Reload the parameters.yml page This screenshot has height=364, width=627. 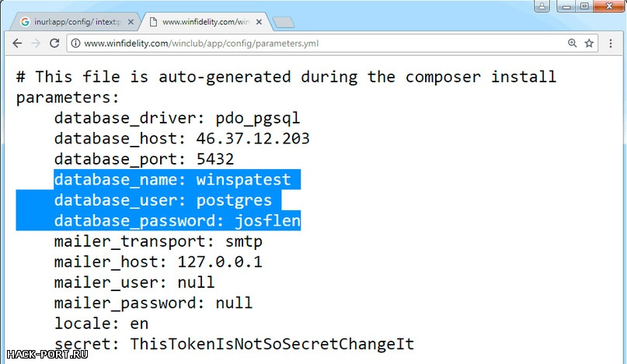click(54, 43)
